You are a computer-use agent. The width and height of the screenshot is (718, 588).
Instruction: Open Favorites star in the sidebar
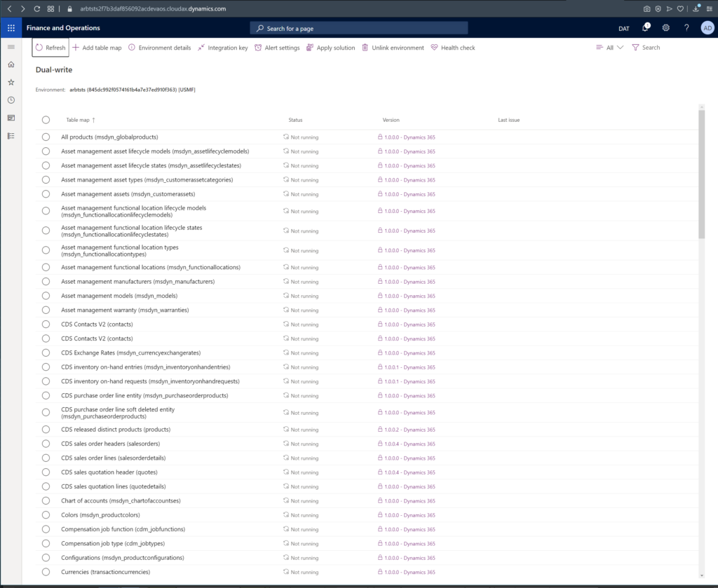[11, 83]
